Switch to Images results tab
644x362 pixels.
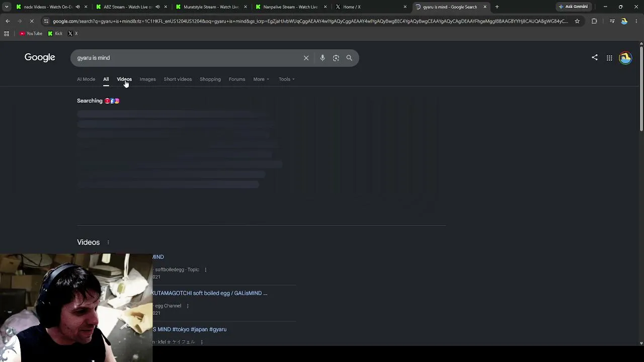[x=147, y=79]
